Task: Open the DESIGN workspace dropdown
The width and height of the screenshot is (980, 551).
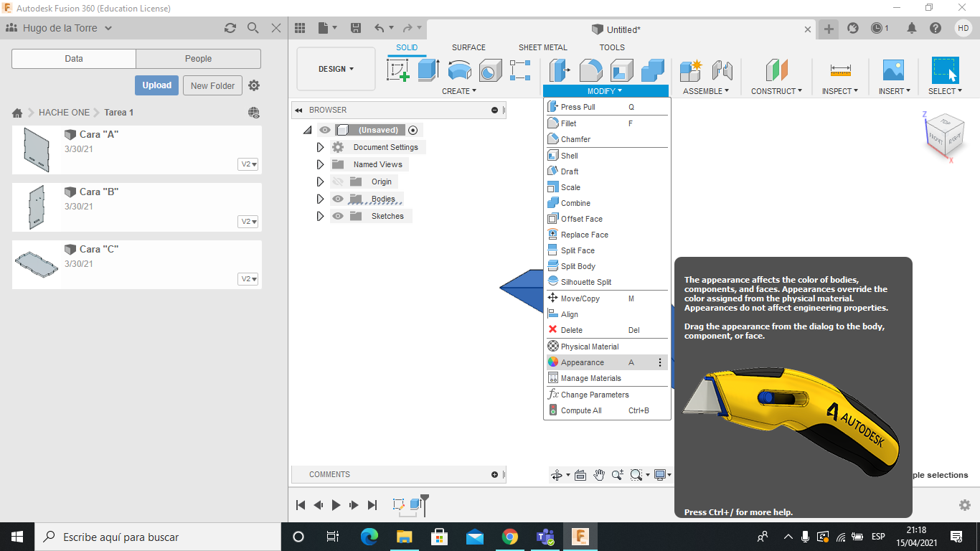Action: click(x=336, y=69)
